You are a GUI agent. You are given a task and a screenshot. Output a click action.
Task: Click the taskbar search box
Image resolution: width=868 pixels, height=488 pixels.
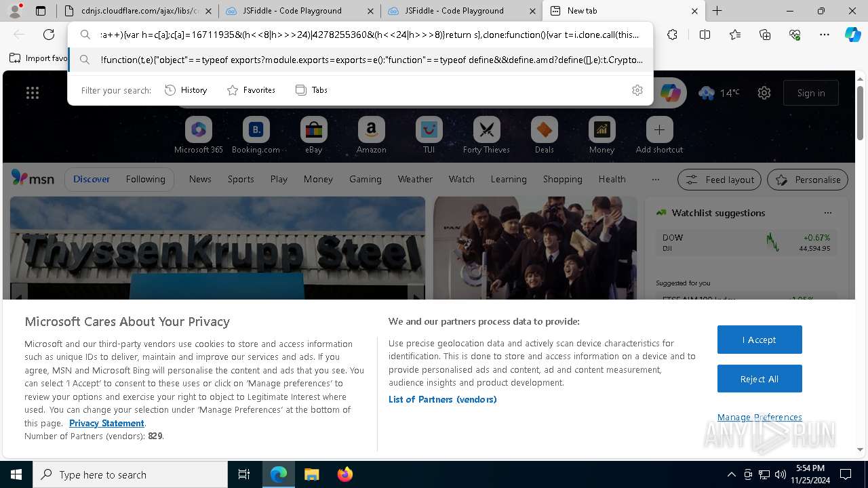[130, 474]
